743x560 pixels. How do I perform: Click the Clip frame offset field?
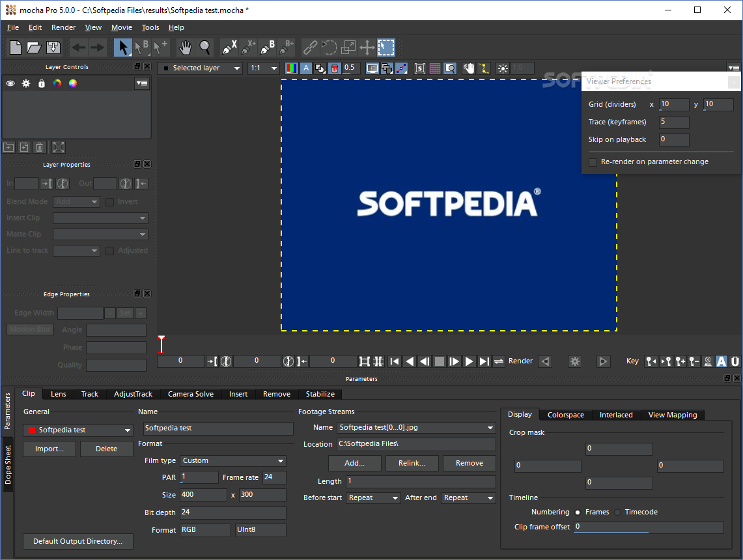[x=649, y=527]
